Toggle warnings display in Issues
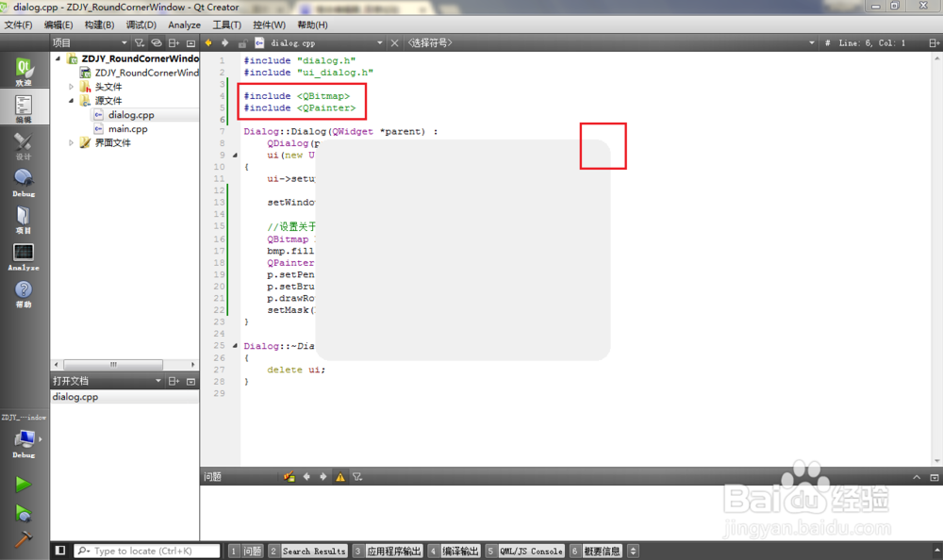Viewport: 943px width, 560px height. (x=340, y=477)
